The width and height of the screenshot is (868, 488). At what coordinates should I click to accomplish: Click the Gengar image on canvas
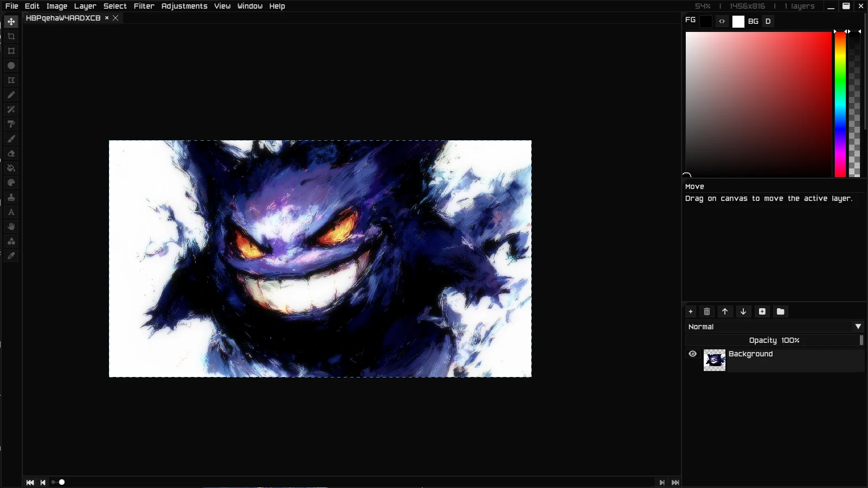click(320, 259)
